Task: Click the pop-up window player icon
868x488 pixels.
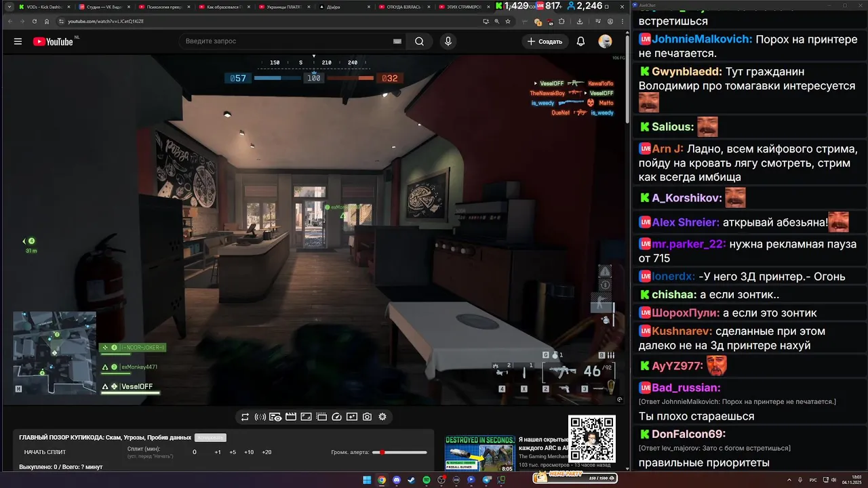Action: pyautogui.click(x=321, y=417)
